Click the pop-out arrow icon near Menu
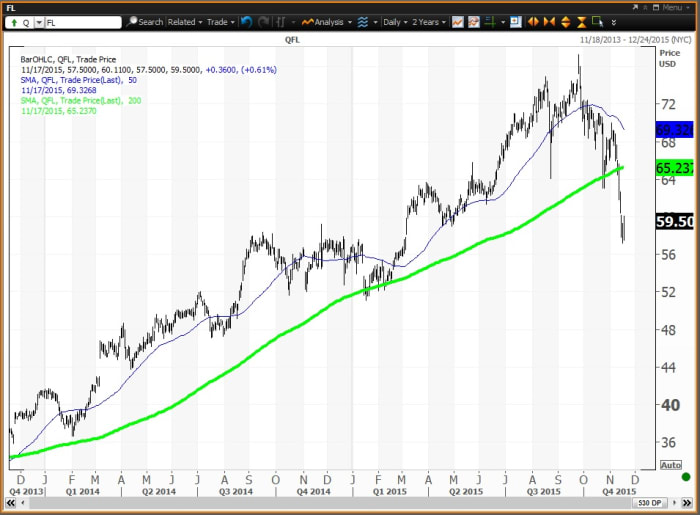Viewport: 700px width, 515px height. (635, 8)
